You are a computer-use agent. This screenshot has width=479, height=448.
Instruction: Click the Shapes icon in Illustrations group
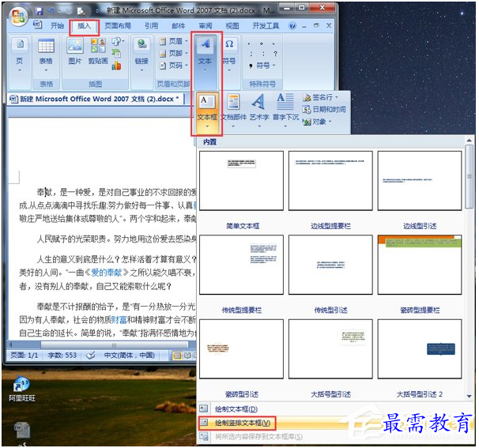pos(118,41)
